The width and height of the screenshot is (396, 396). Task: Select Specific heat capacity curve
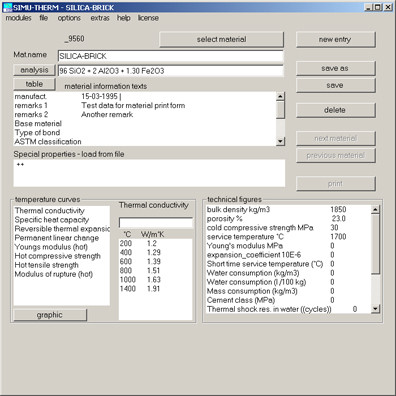pos(52,220)
